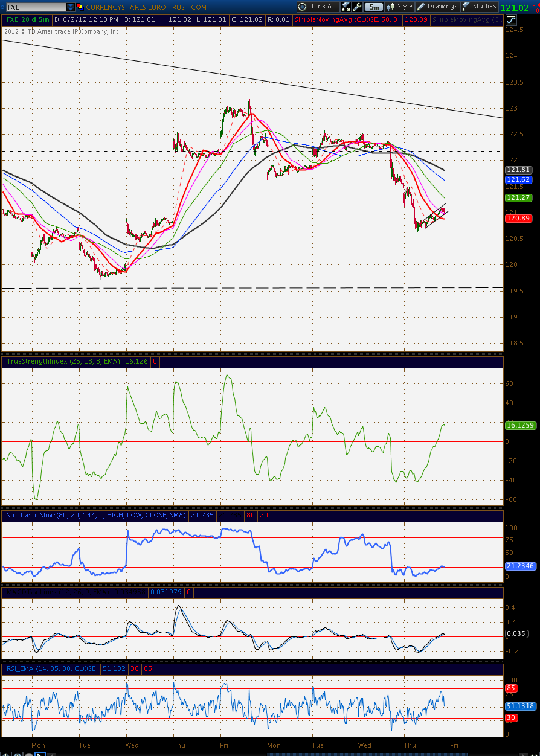The width and height of the screenshot is (540, 756).
Task: Click the 0.035 axis tag
Action: [x=517, y=634]
